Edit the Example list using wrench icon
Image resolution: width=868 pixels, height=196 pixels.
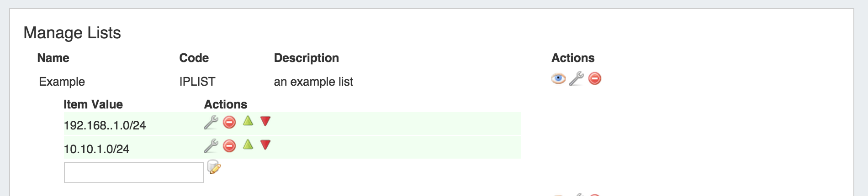pos(577,79)
